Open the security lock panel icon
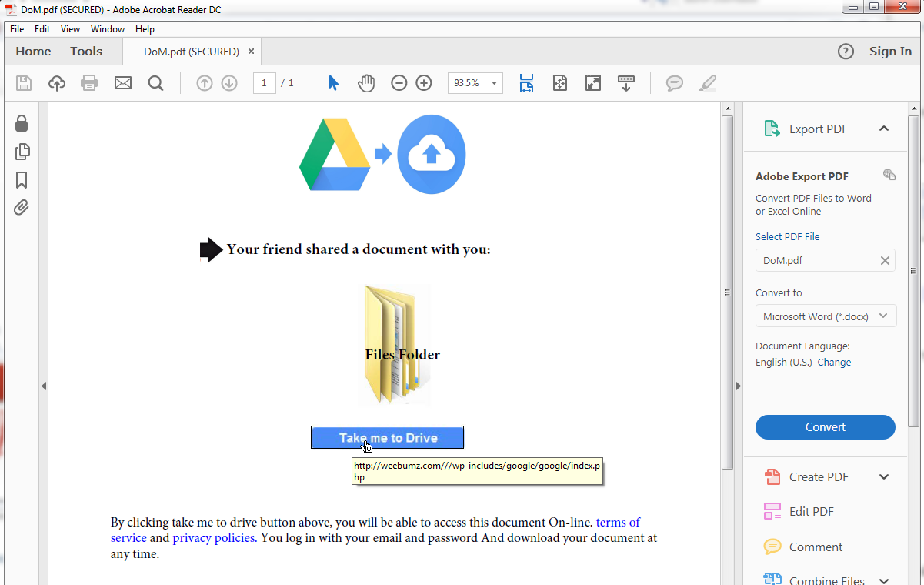 (x=22, y=123)
